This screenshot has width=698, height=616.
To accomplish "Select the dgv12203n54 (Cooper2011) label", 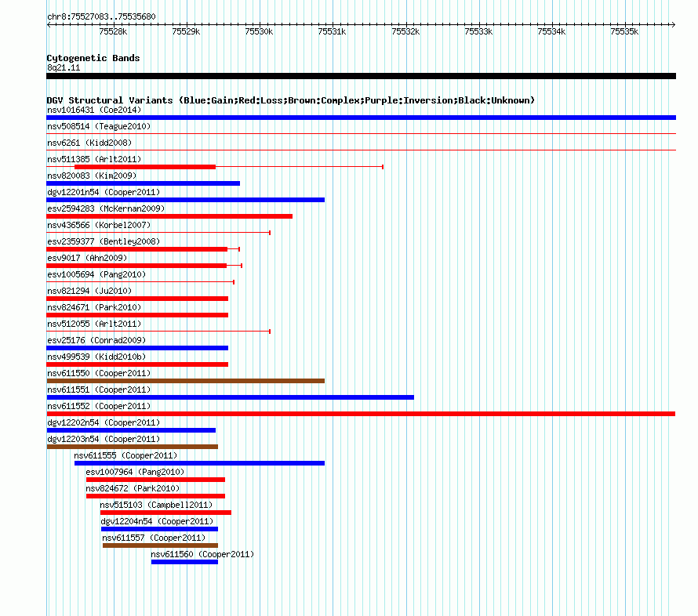I will tap(104, 439).
